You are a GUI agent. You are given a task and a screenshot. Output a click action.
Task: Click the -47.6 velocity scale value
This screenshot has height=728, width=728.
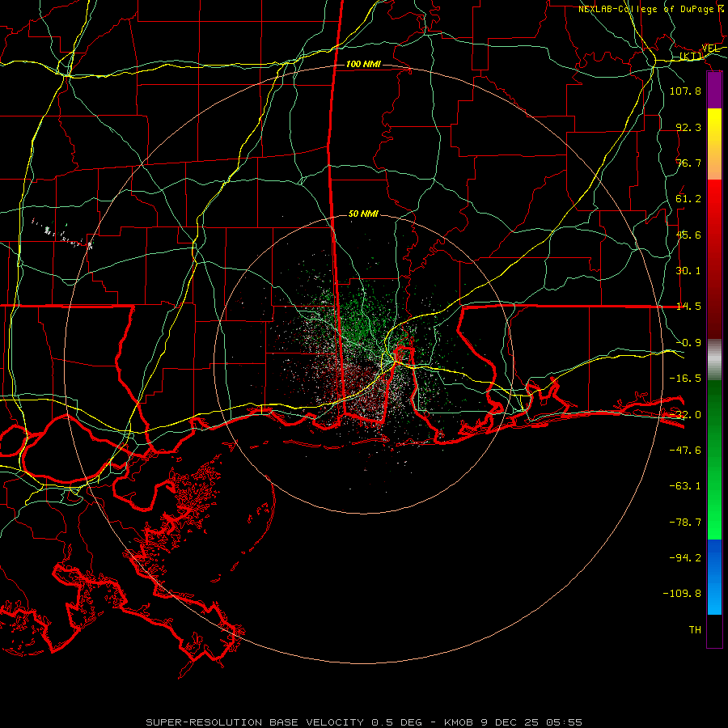[x=685, y=451]
